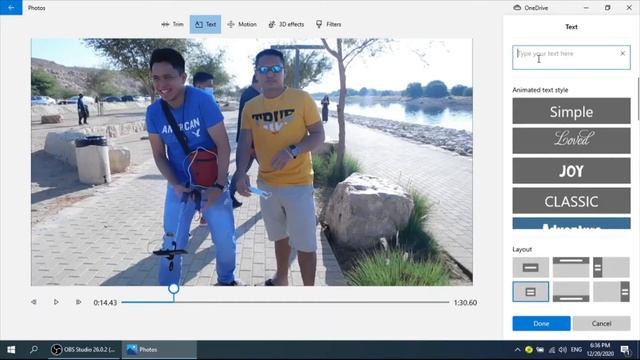This screenshot has width=640, height=360.
Task: Open the volume control in tray
Action: (562, 350)
